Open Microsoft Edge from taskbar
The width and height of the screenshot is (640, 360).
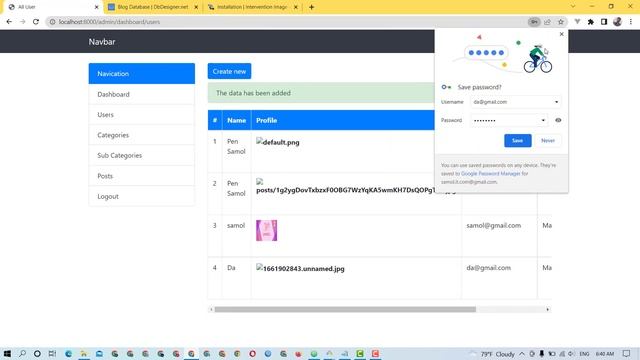[x=68, y=353]
